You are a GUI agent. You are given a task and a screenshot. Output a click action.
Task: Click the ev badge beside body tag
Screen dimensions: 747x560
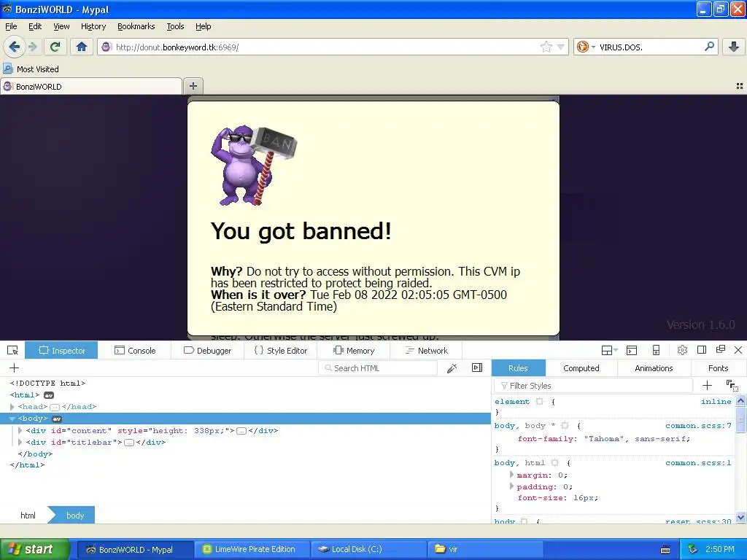(57, 419)
